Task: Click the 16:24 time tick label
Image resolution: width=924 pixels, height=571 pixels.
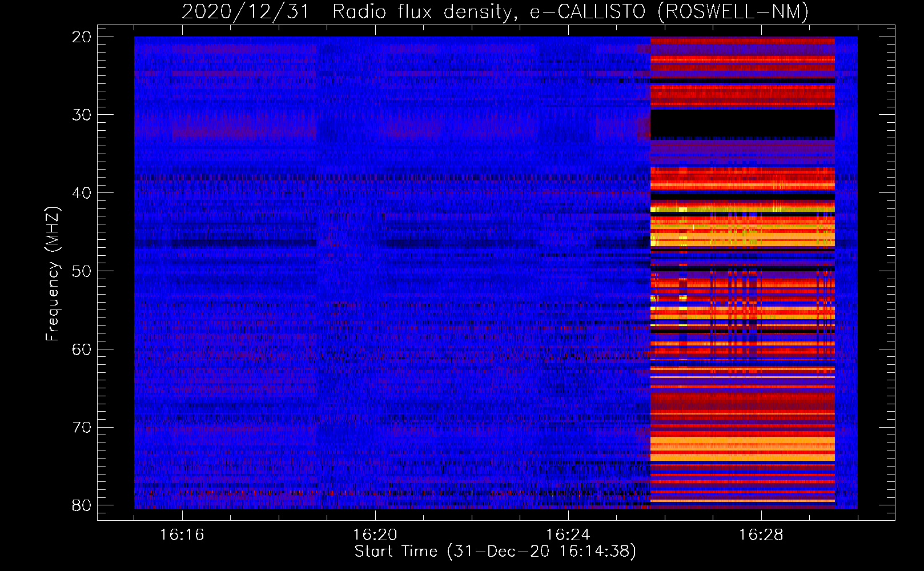Action: pos(568,535)
